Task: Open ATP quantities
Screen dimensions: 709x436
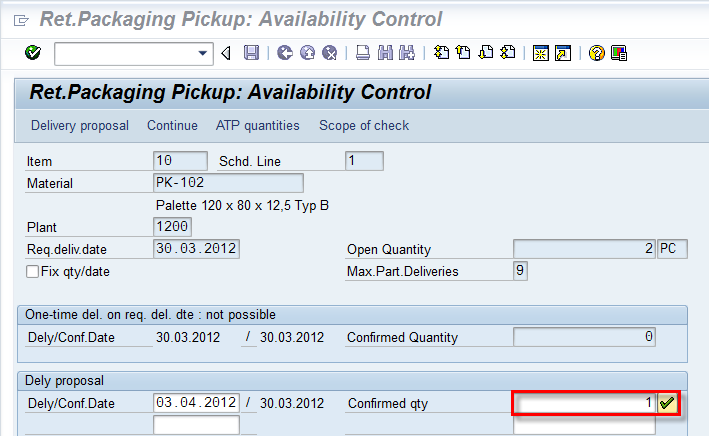Action: click(257, 125)
